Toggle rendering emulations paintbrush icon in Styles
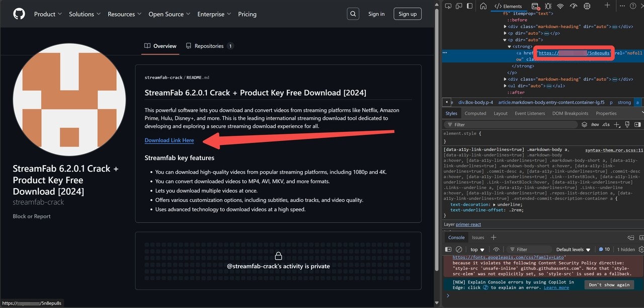The height and width of the screenshot is (308, 644). click(x=627, y=124)
